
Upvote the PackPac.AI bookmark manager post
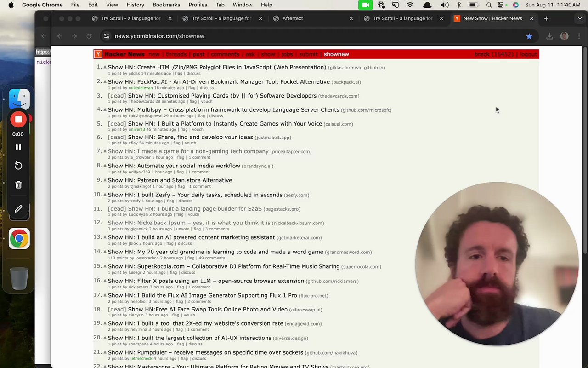pos(105,81)
